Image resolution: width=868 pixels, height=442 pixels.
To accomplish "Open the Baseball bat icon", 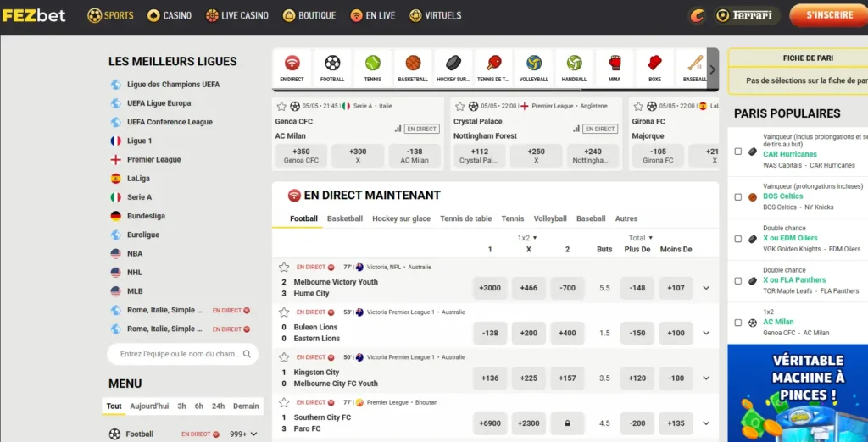I will [695, 63].
